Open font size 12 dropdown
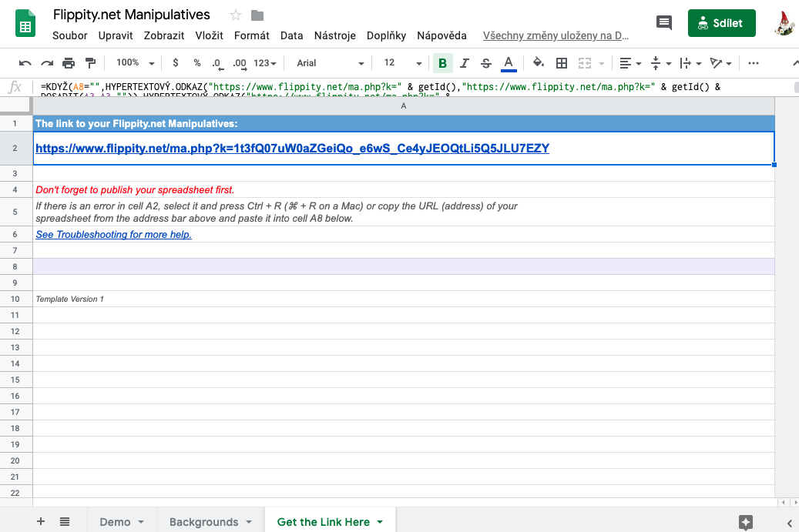Image resolution: width=799 pixels, height=532 pixels. [x=402, y=63]
